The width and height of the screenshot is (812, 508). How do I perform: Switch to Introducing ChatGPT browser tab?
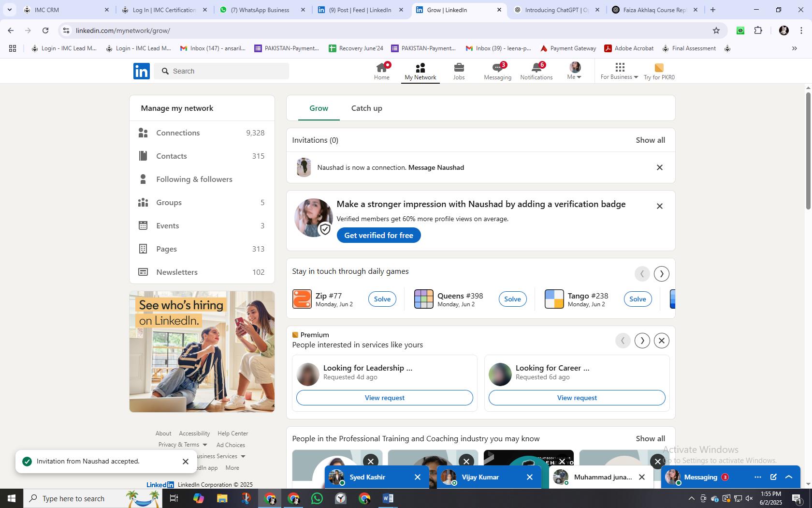(x=557, y=10)
